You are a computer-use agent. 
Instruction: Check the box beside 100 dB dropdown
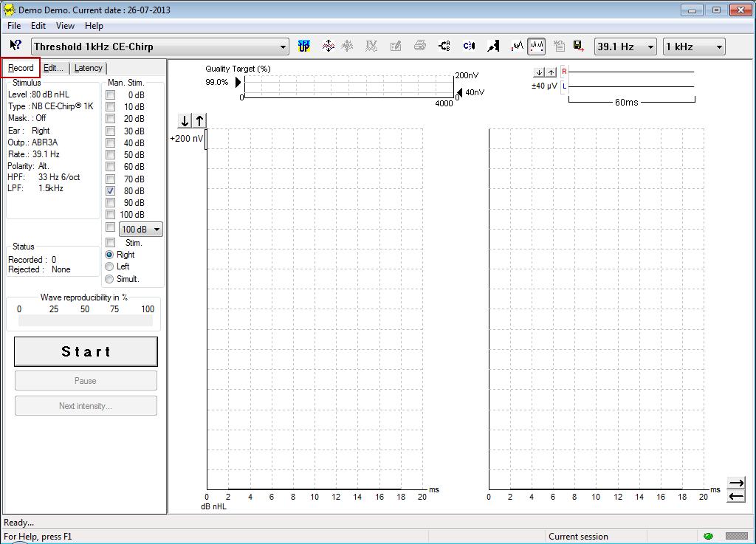pos(111,227)
